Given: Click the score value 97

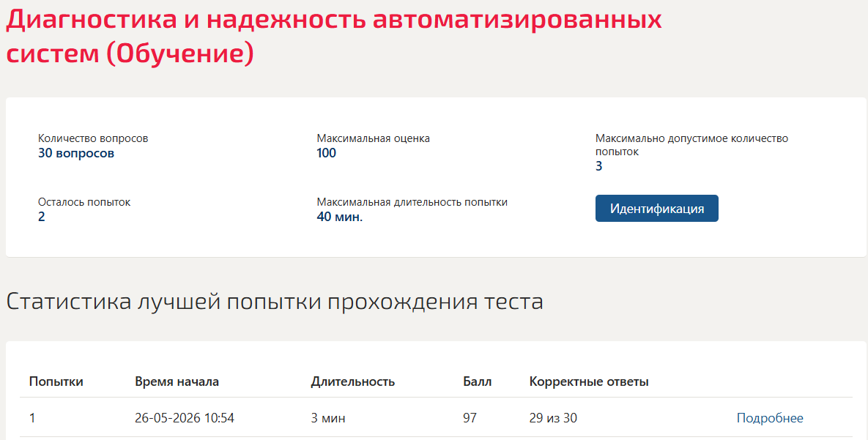Looking at the screenshot, I should (470, 418).
